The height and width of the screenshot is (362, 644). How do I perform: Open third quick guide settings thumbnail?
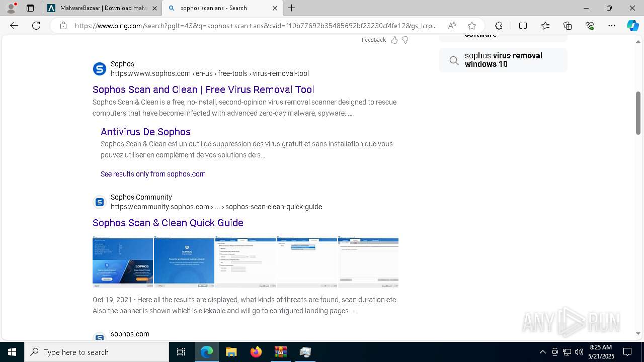(246, 261)
